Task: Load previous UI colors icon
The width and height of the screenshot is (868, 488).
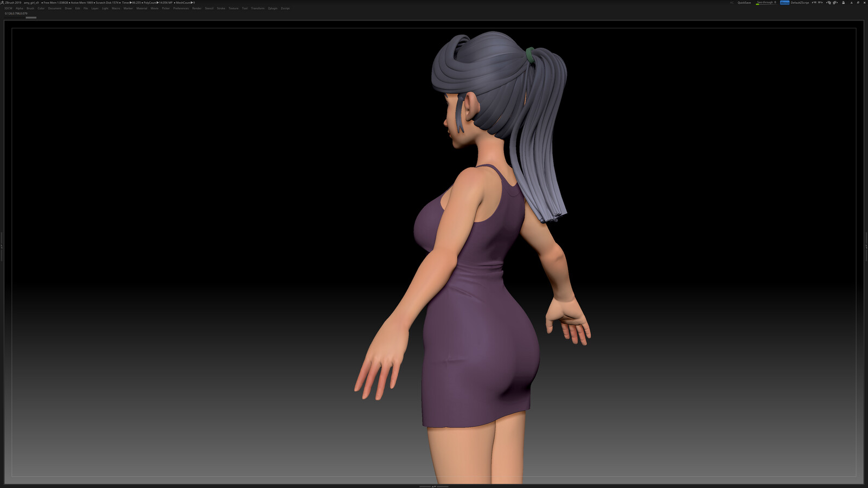Action: point(828,3)
